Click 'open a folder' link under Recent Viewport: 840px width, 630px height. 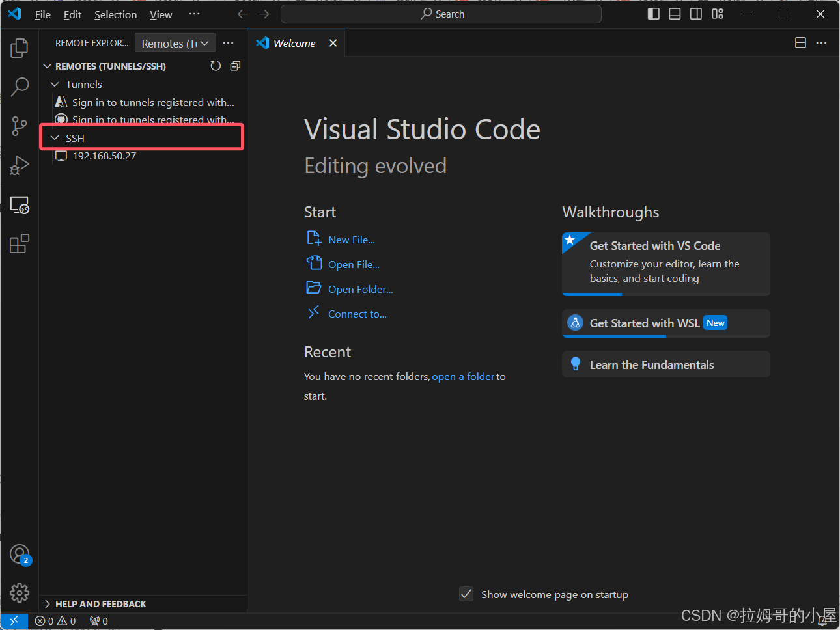[463, 376]
